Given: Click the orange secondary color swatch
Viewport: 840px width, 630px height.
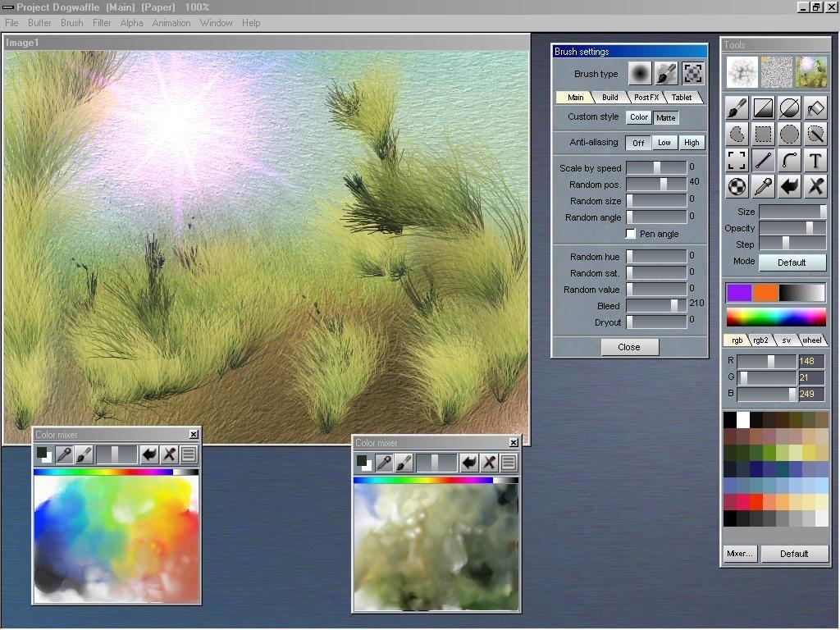Looking at the screenshot, I should click(765, 293).
